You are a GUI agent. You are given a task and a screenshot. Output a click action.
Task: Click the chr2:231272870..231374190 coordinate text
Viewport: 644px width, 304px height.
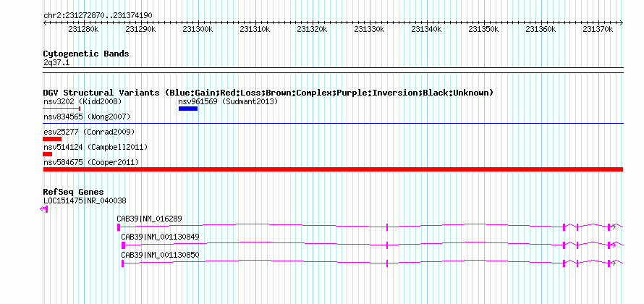(x=98, y=16)
